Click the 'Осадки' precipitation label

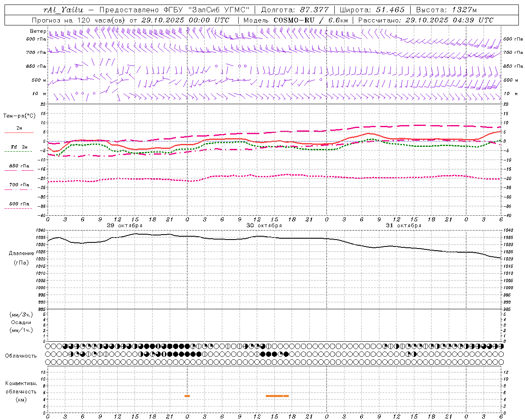point(21,322)
